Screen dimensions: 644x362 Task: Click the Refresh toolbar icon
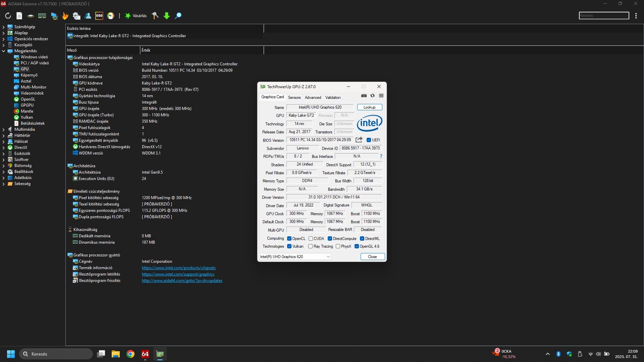click(8, 16)
